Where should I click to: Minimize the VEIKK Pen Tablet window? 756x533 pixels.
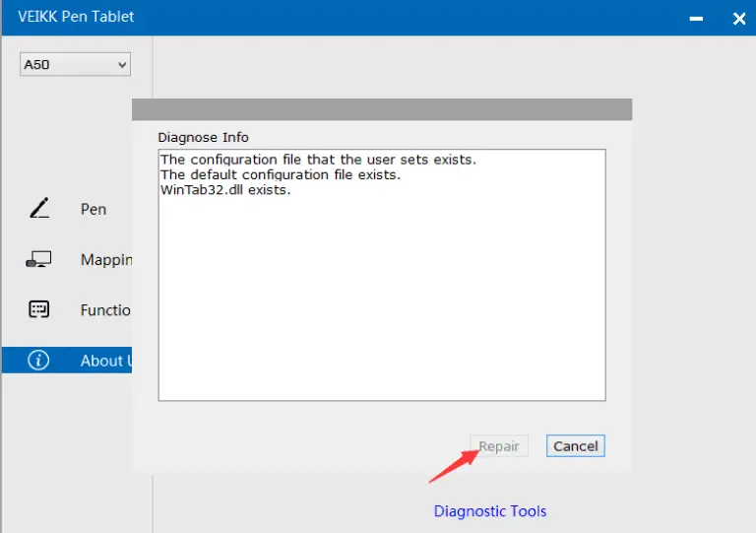pos(696,19)
